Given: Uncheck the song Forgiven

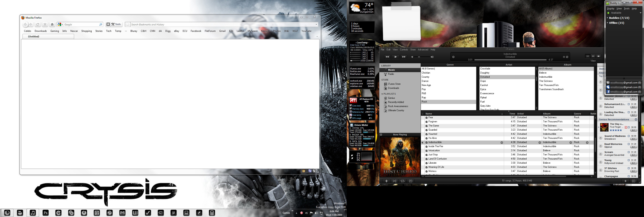Looking at the screenshot, I should tap(426, 122).
